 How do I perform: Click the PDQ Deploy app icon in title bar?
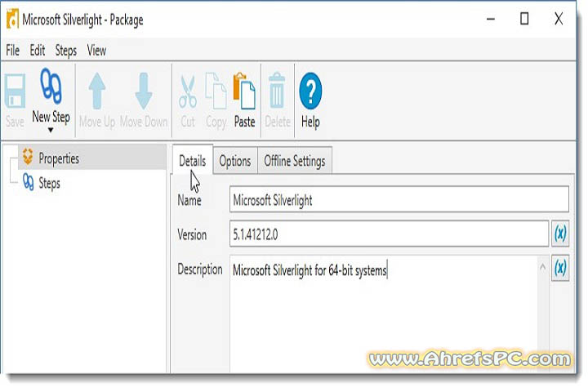12,20
